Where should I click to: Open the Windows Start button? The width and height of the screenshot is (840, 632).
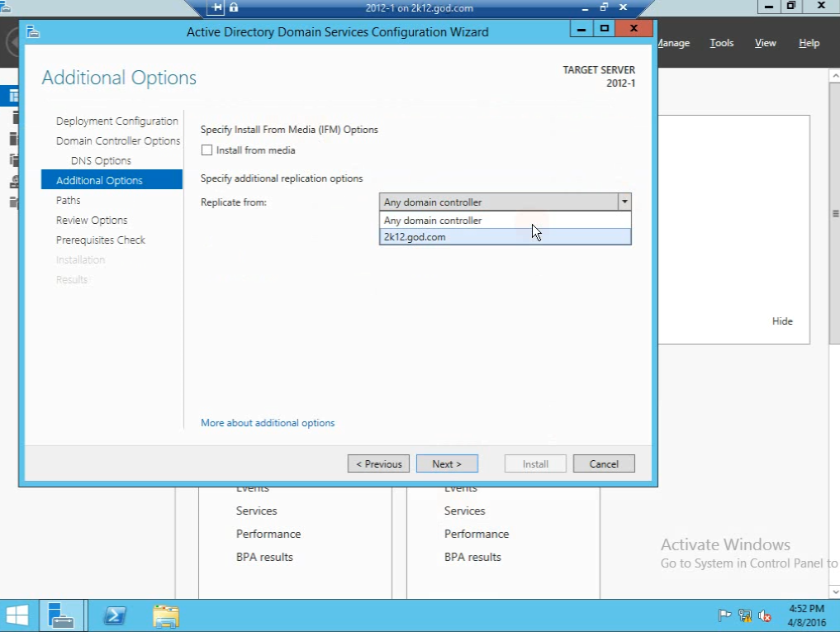17,615
